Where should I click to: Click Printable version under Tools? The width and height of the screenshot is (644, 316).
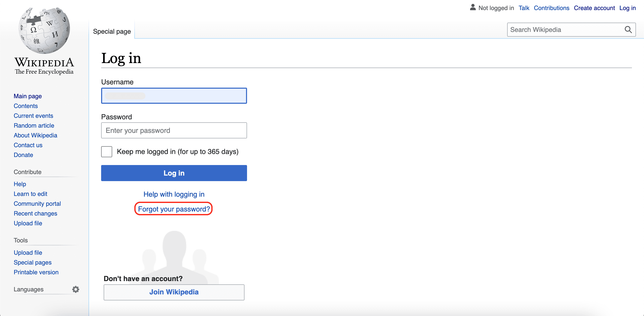point(36,272)
